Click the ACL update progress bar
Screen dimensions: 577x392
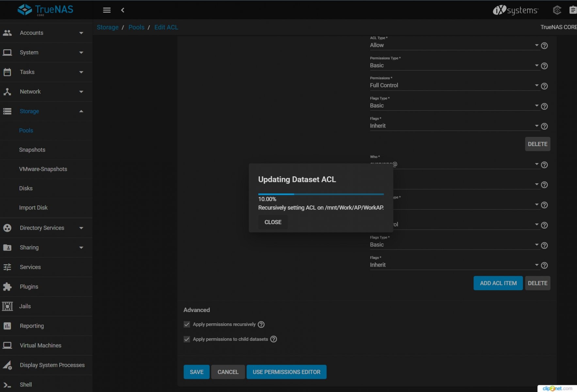pos(321,194)
